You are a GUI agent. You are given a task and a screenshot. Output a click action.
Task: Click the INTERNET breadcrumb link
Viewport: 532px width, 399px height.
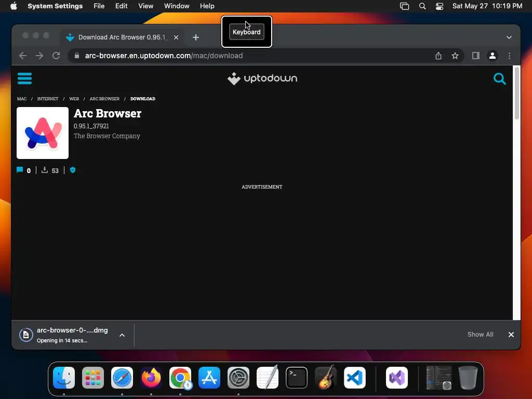(47, 99)
